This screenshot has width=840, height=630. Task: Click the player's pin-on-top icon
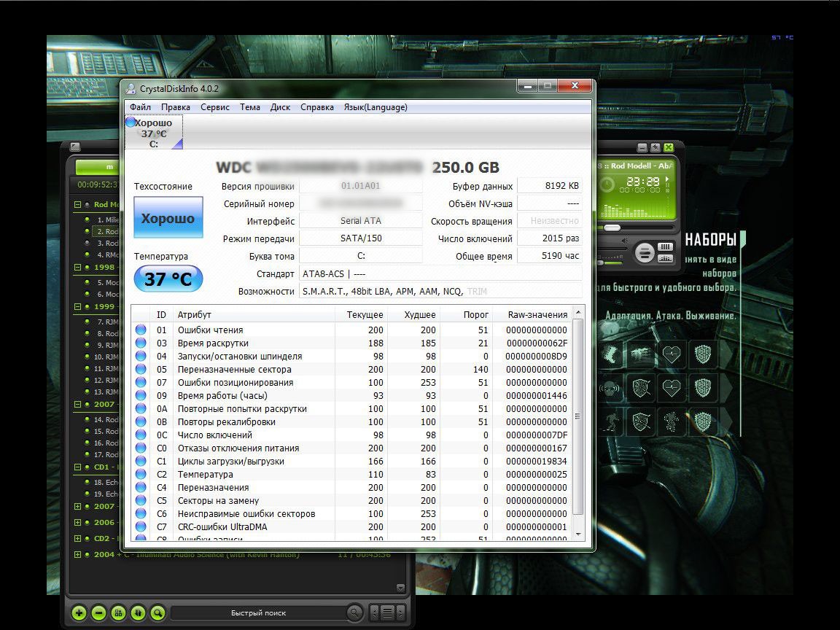(x=656, y=147)
